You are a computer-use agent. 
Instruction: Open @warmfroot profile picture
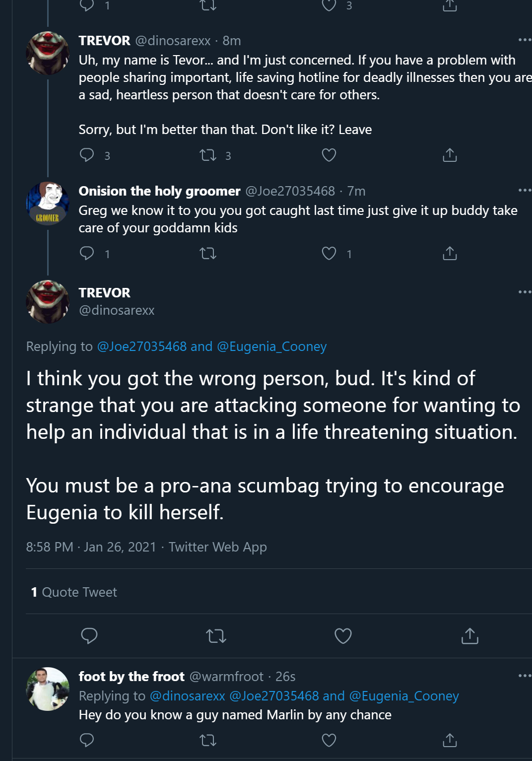(48, 689)
